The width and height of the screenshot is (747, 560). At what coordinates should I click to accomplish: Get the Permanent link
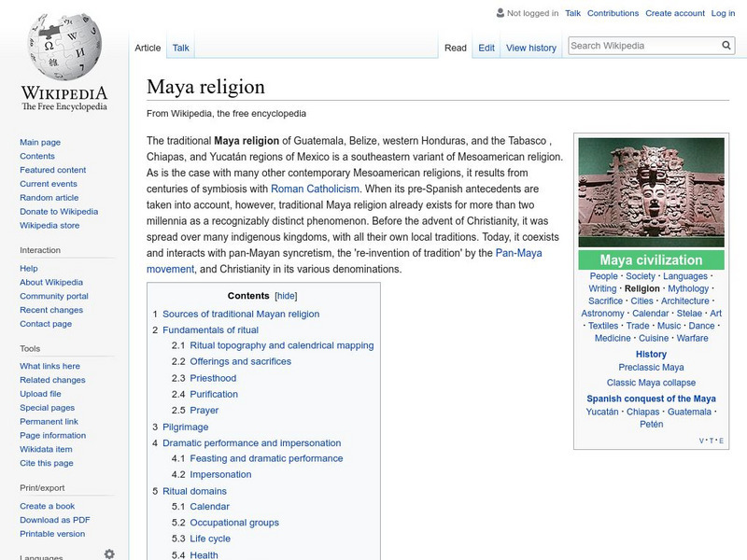[x=49, y=421]
